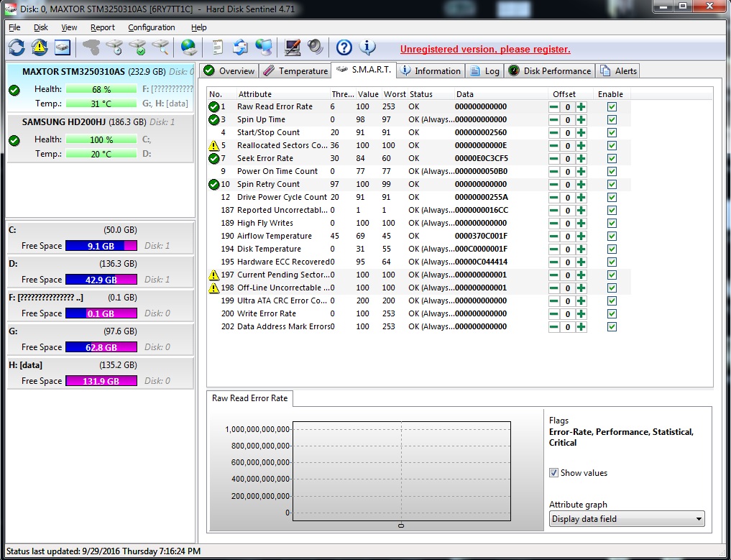Increase offset for Spin Up Time
This screenshot has height=560, width=731.
(x=581, y=119)
